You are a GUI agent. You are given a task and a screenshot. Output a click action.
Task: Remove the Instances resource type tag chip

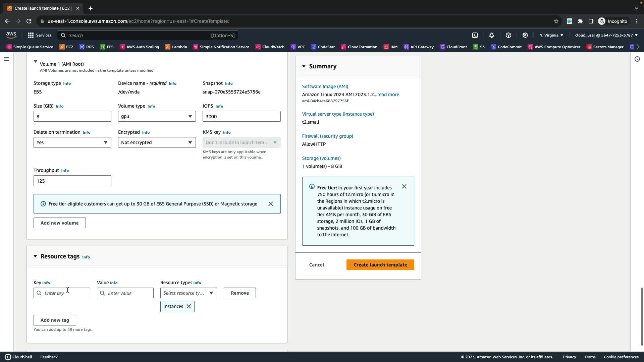point(189,306)
